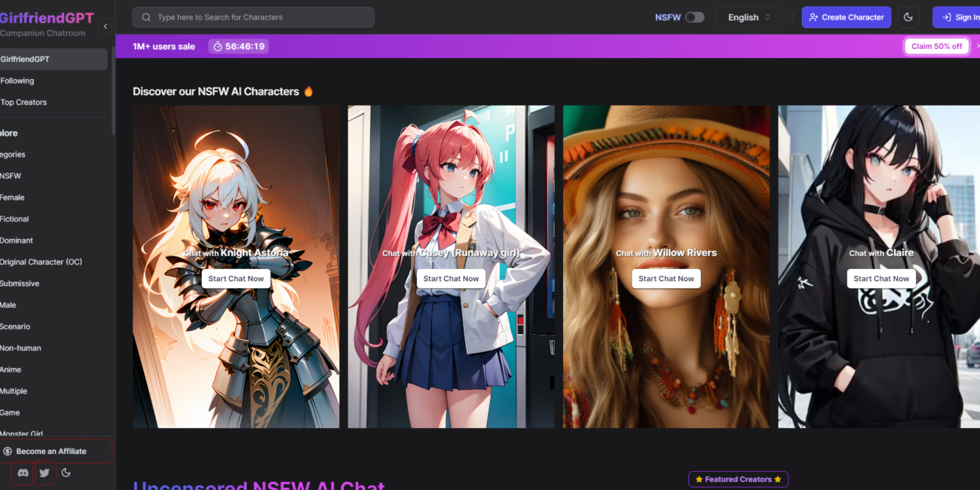Open the Discord icon link
980x490 pixels.
(x=23, y=473)
